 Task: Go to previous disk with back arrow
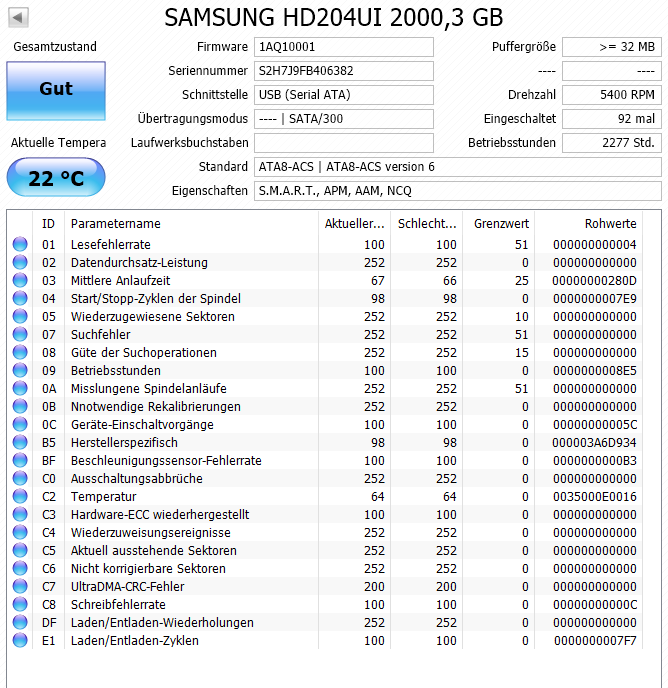[18, 18]
